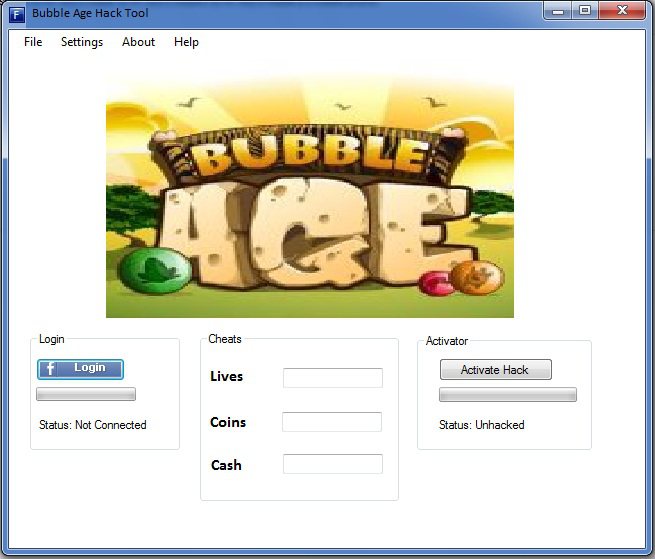Screen dimensions: 655x559
Task: Open the Help menu
Action: click(186, 42)
